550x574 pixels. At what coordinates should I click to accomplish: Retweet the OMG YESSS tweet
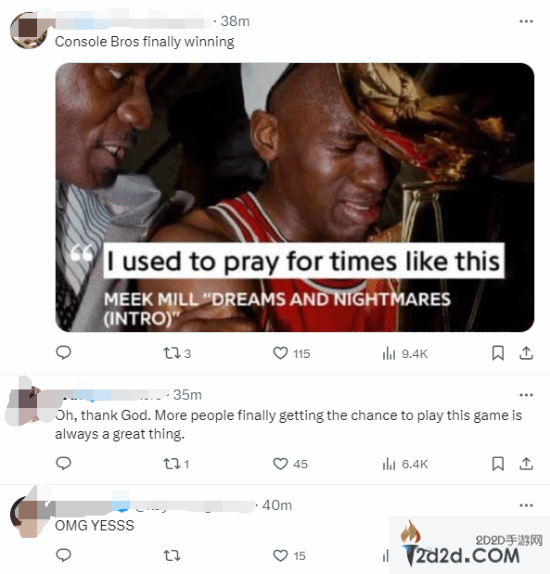coord(172,556)
